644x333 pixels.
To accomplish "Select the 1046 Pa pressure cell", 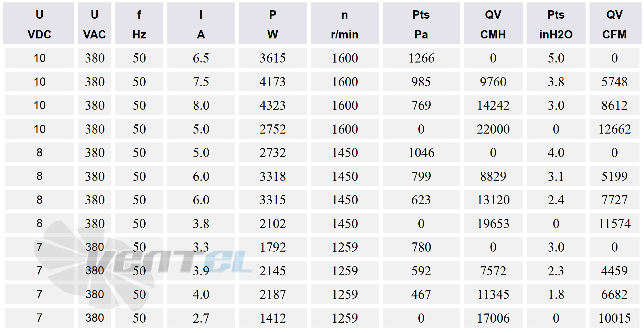I will (x=421, y=152).
